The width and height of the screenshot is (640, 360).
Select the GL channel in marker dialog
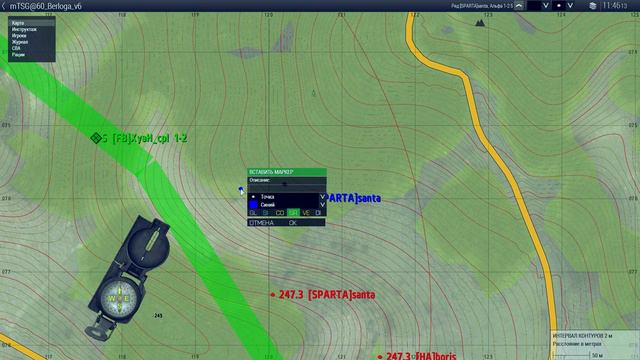[x=253, y=213]
